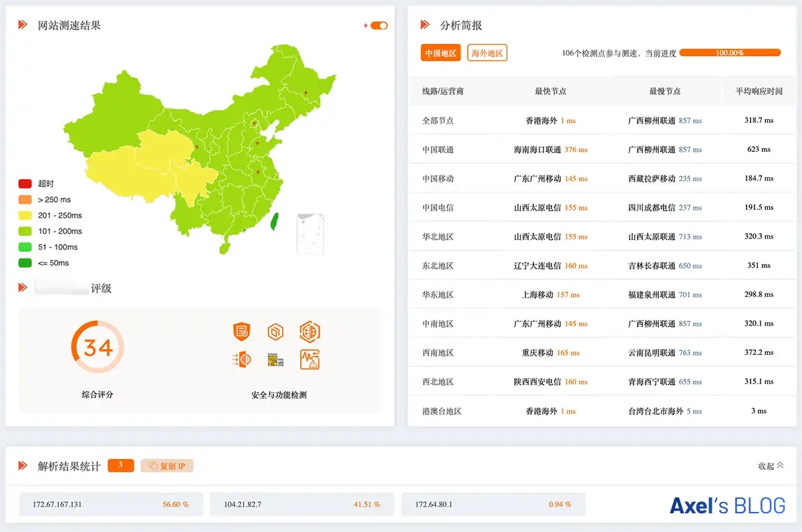Click the copy icon in 复制 IP
802x532 pixels.
click(152, 466)
